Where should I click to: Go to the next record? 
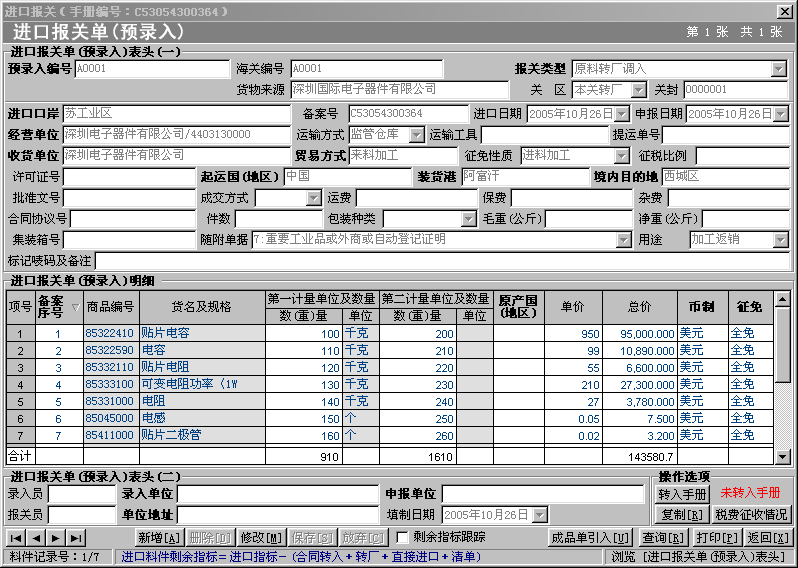pyautogui.click(x=56, y=538)
